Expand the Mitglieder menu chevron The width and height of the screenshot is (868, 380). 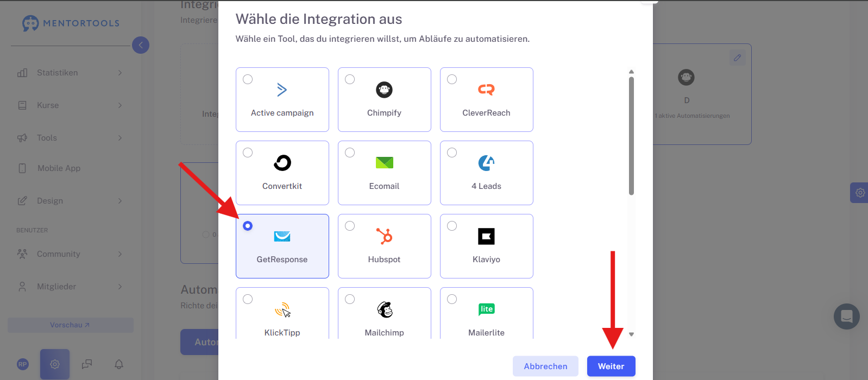tap(120, 287)
